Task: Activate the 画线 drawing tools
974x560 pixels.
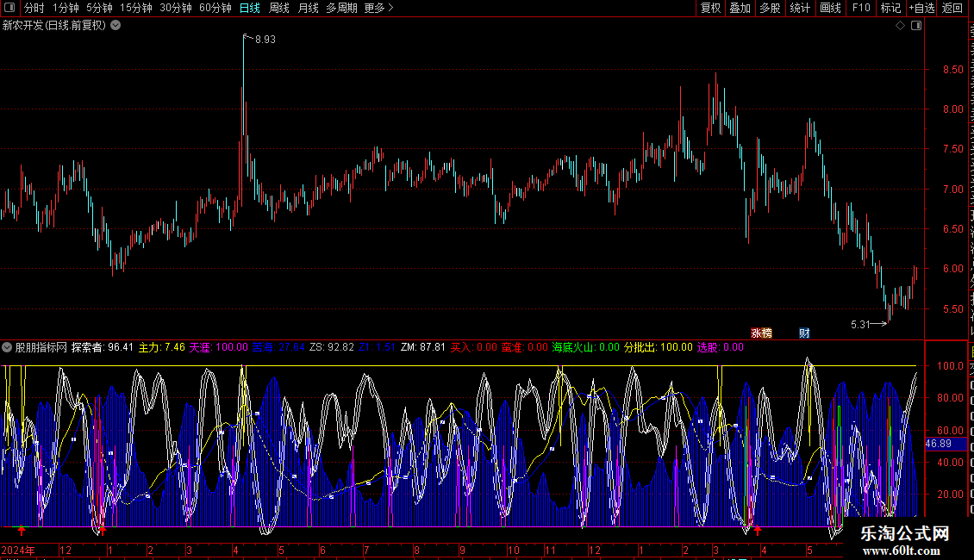Action: (x=831, y=8)
